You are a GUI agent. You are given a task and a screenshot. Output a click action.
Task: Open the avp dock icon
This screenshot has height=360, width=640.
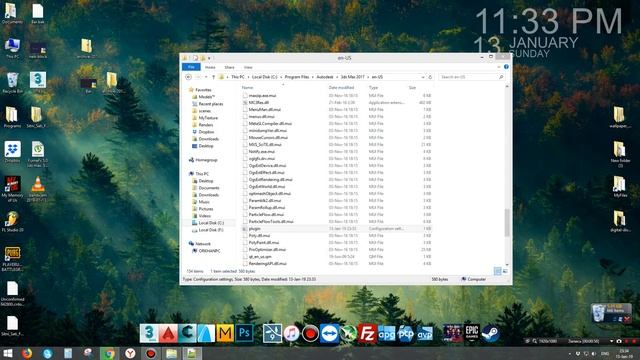click(424, 333)
